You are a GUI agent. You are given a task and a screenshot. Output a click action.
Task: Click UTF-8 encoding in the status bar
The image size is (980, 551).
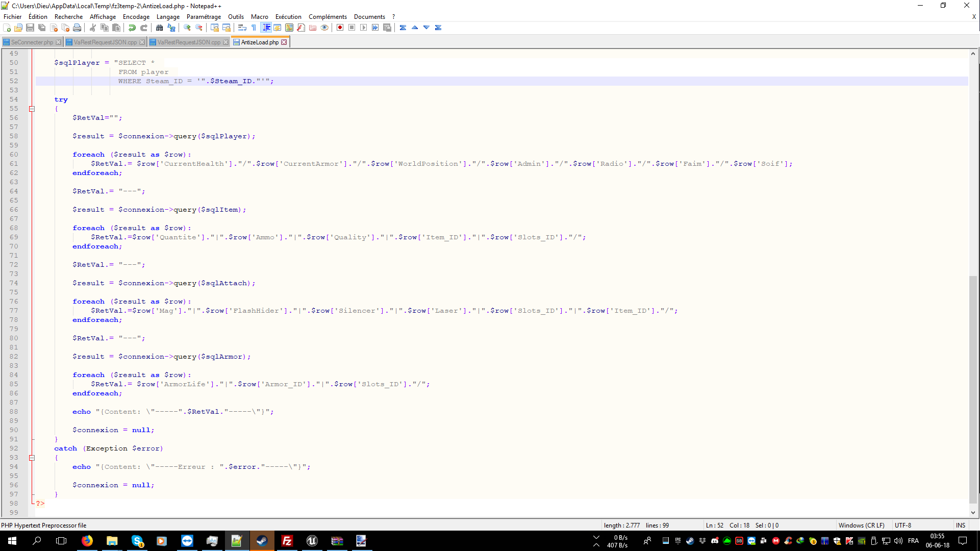coord(902,525)
